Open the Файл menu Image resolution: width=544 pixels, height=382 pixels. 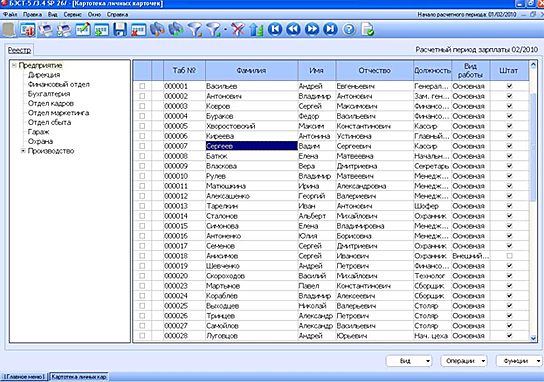click(10, 15)
